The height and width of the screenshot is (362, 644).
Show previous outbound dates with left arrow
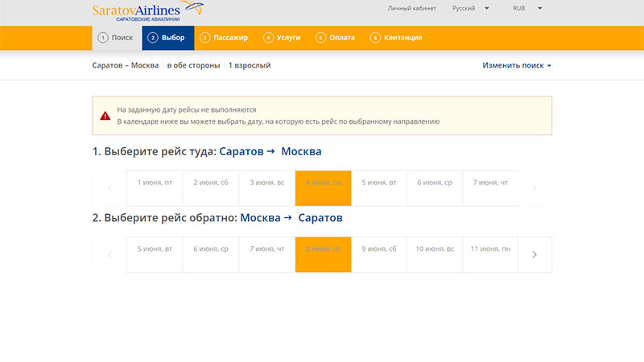click(109, 188)
